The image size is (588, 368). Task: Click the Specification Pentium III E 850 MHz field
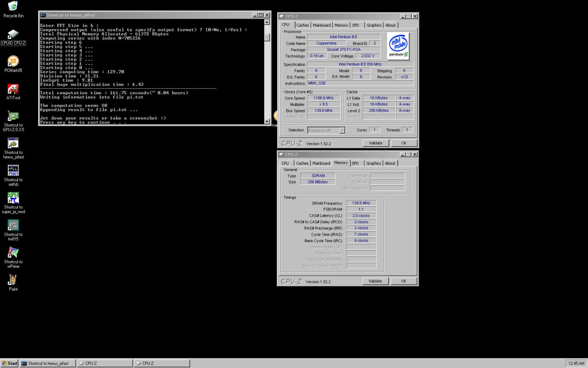coord(360,64)
